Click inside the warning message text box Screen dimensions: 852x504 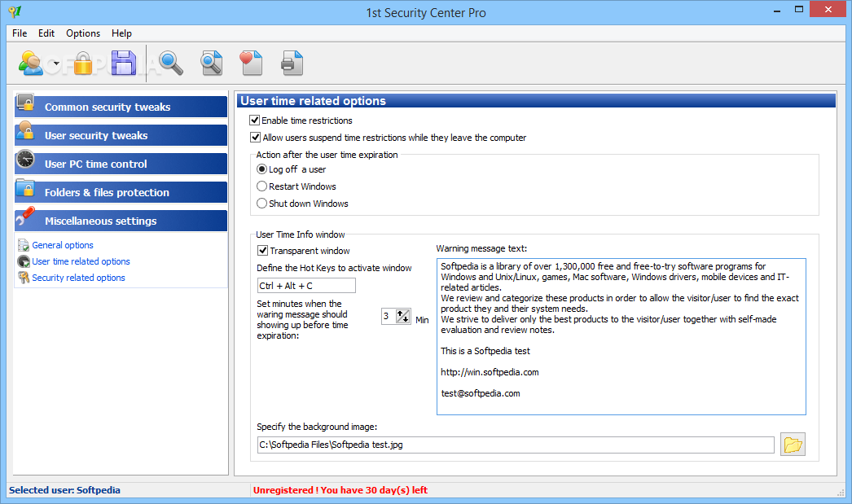coord(621,337)
